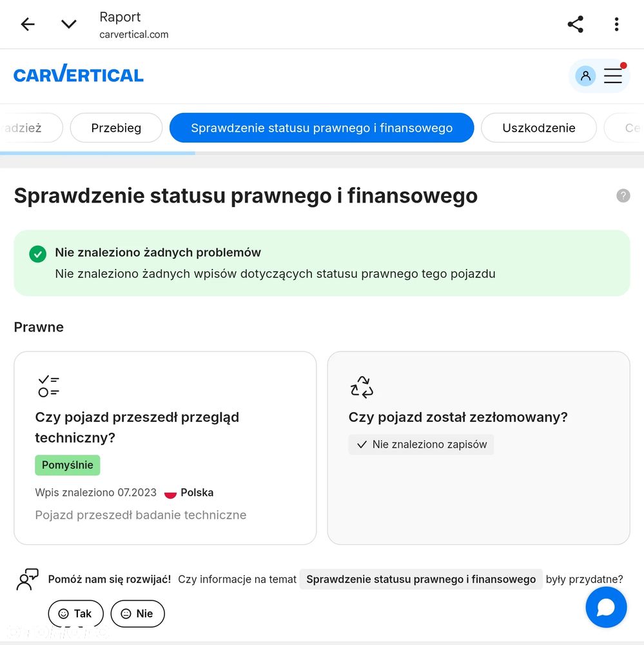
Task: Collapse the browser view with the chevron
Action: click(69, 25)
